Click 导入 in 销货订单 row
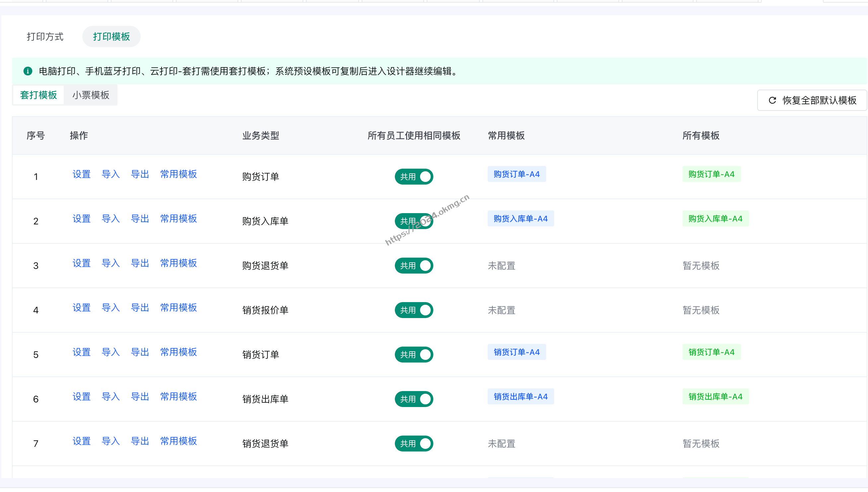This screenshot has width=868, height=492. click(x=111, y=352)
